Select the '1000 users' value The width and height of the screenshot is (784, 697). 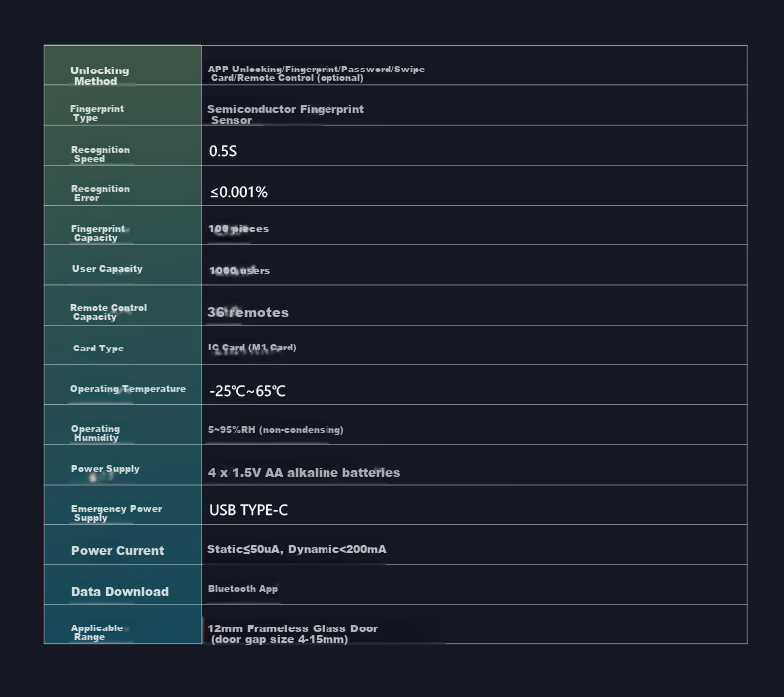point(239,271)
